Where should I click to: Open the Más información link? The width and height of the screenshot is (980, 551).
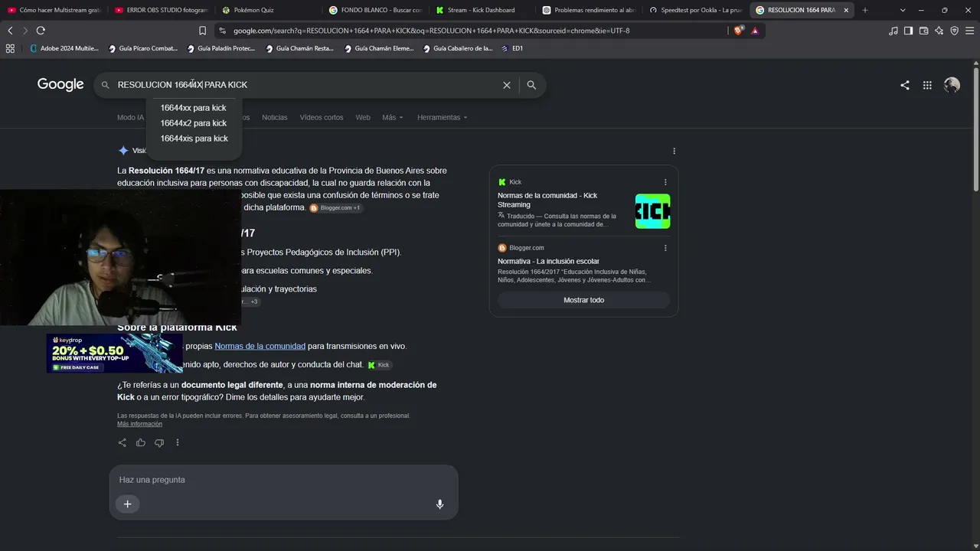click(x=139, y=424)
